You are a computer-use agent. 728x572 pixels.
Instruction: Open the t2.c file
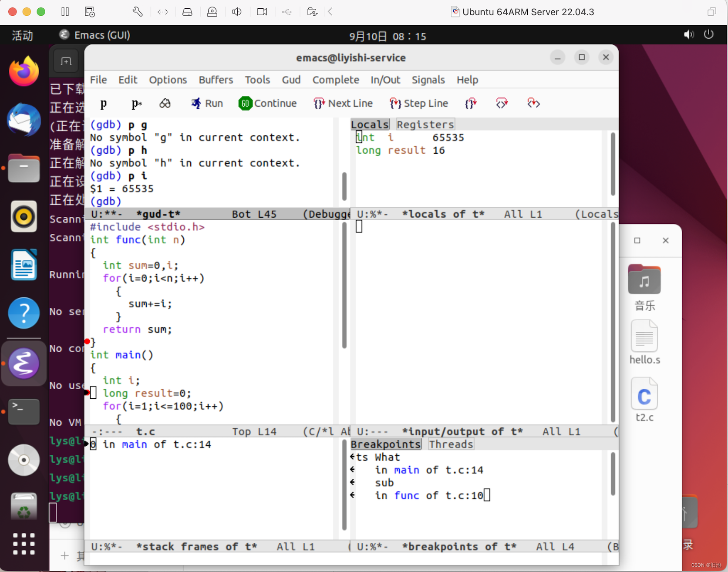coord(644,400)
